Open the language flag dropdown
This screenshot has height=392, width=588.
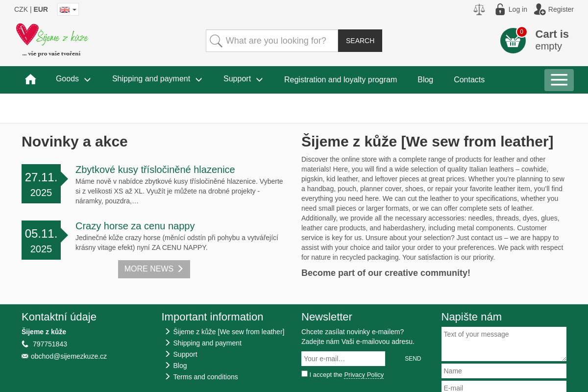coord(68,9)
